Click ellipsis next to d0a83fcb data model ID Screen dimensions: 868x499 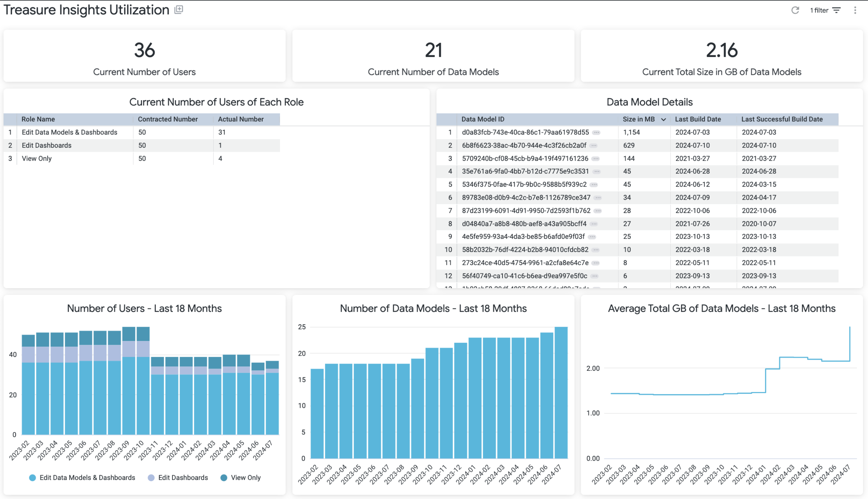pyautogui.click(x=597, y=133)
